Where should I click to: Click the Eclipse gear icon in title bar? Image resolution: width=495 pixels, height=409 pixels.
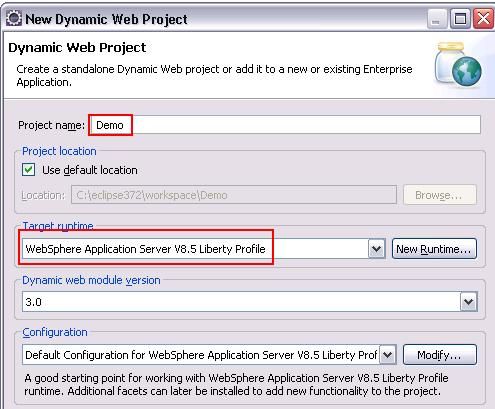14,19
